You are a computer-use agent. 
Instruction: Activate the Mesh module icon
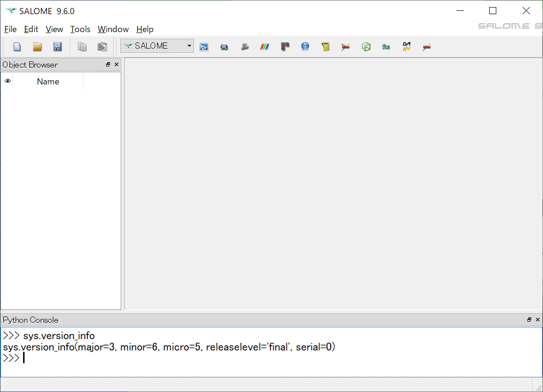click(x=244, y=46)
